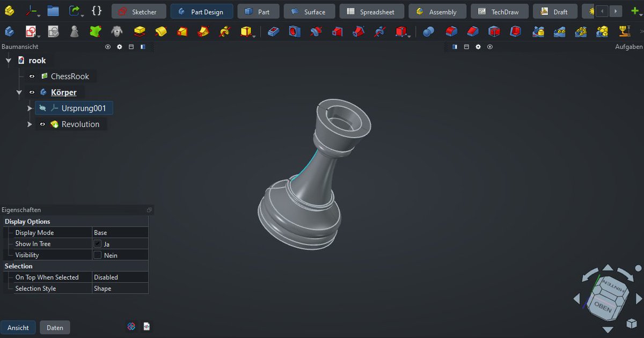Switch to the Surface workbench tab
The image size is (644, 338).
309,11
